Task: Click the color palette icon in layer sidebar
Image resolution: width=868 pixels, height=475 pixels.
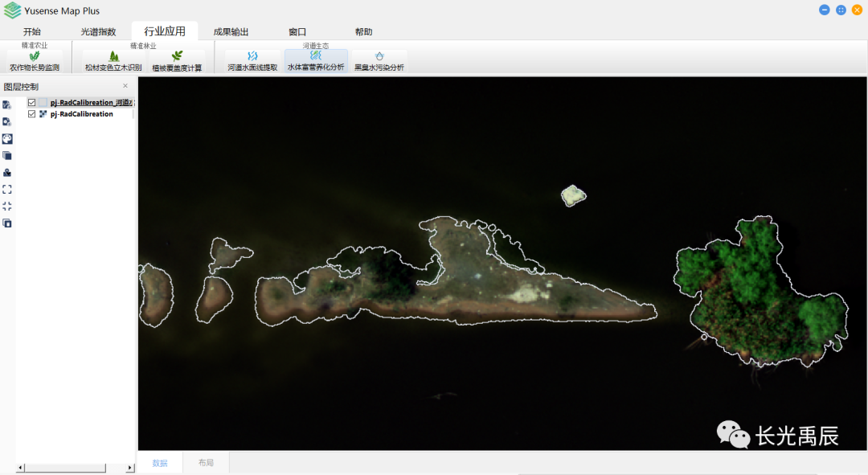Action: (x=7, y=139)
